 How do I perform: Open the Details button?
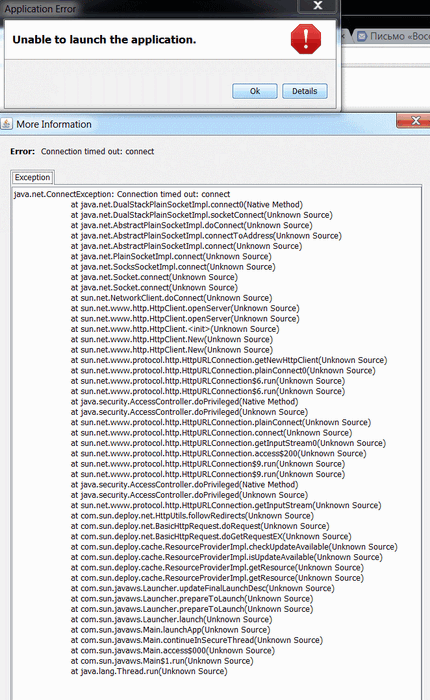pos(305,91)
